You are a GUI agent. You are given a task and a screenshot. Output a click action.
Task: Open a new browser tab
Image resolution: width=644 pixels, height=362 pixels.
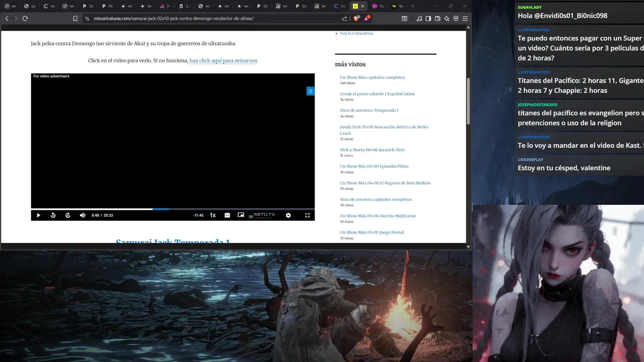[x=413, y=6]
